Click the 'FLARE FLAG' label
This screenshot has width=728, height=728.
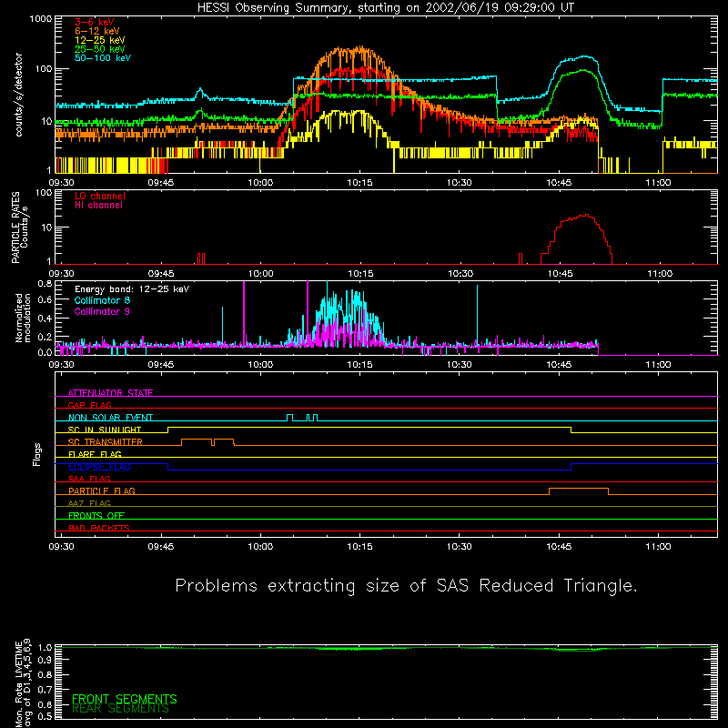[95, 454]
